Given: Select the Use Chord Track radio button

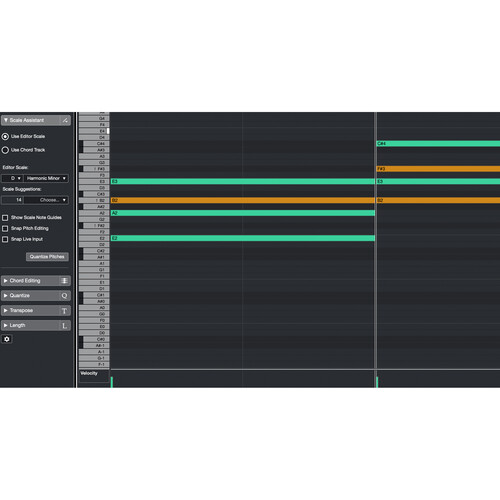Looking at the screenshot, I should tap(5, 150).
